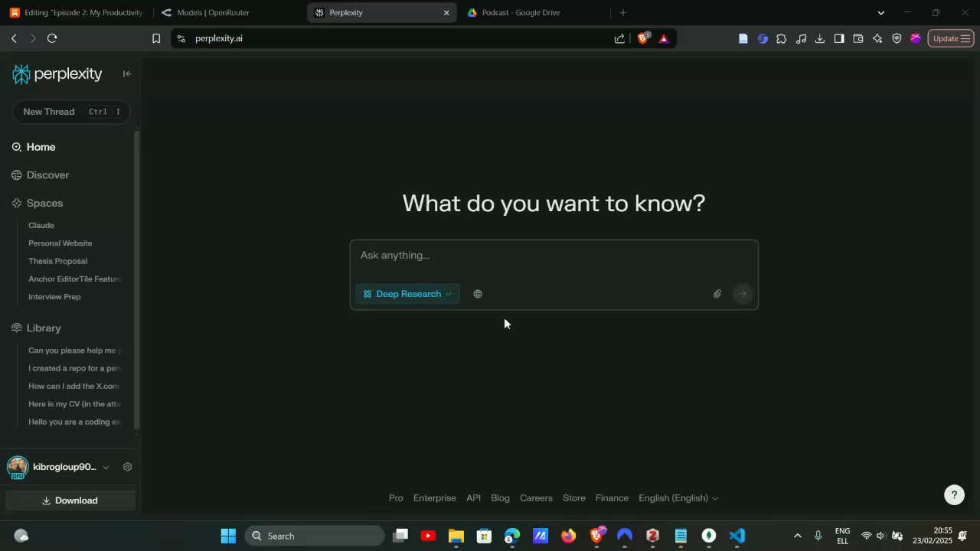Open the Brave Wallet icon
The height and width of the screenshot is (551, 980).
858,38
